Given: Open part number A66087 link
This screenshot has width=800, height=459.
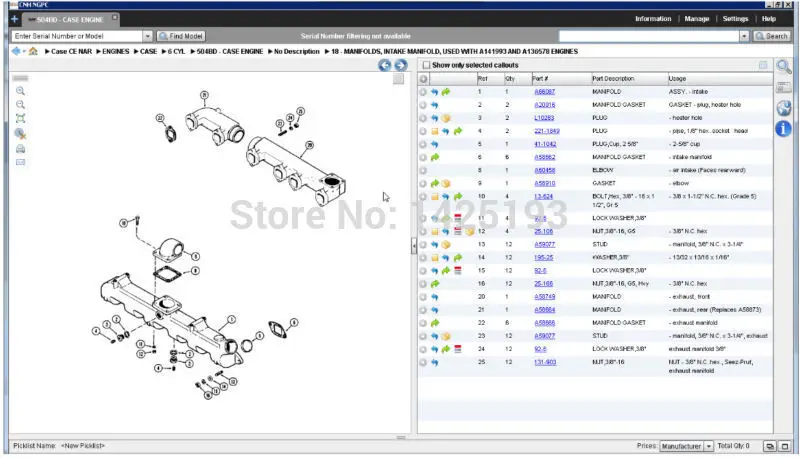Looking at the screenshot, I should 544,92.
